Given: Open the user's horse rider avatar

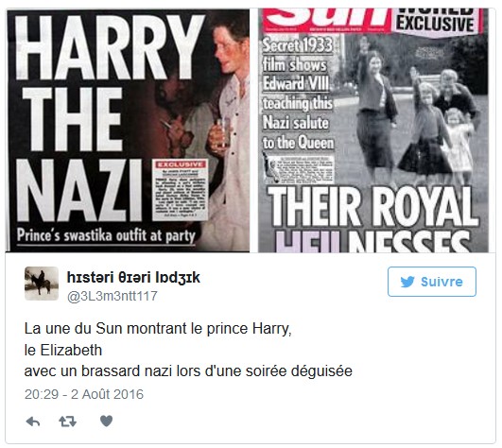Looking at the screenshot, I should coord(42,284).
